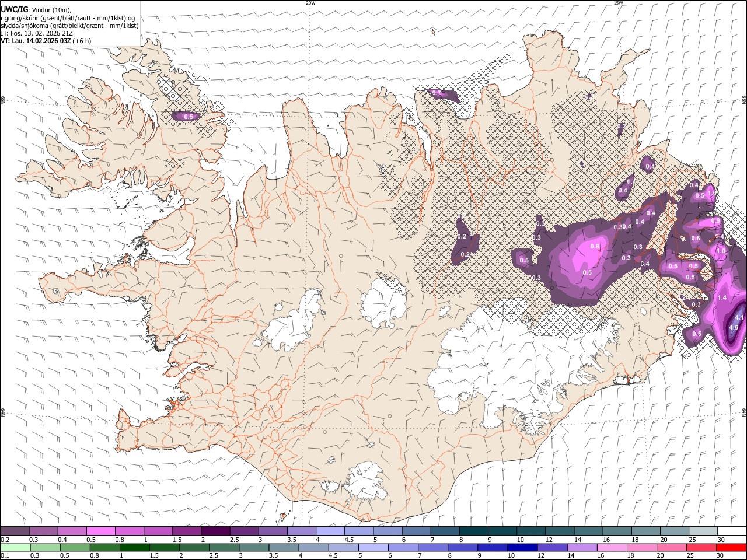Screen dimensions: 747x560
Task: Click the 'rigning/skúrir' rain legend line
Action: pos(68,17)
